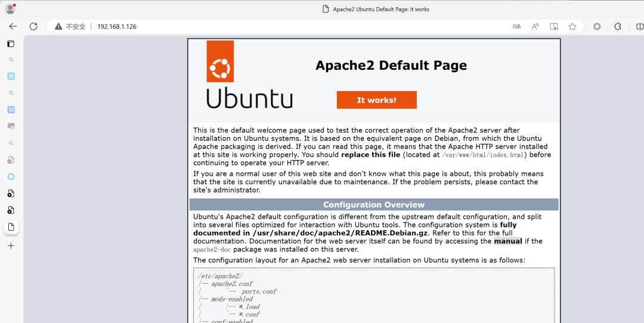Click the gray circle extension icon
Screen dimensions: 644x323
pyautogui.click(x=597, y=26)
